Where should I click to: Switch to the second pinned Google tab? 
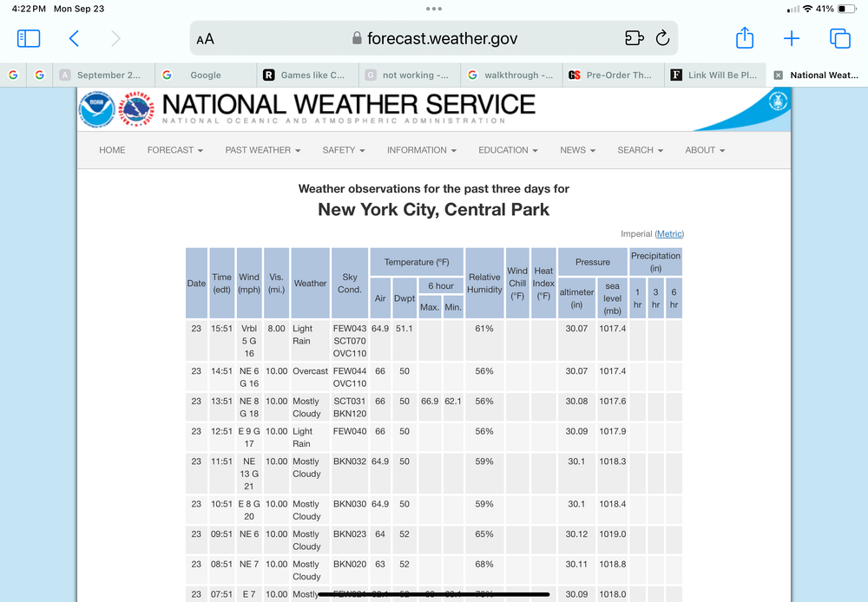coord(39,75)
